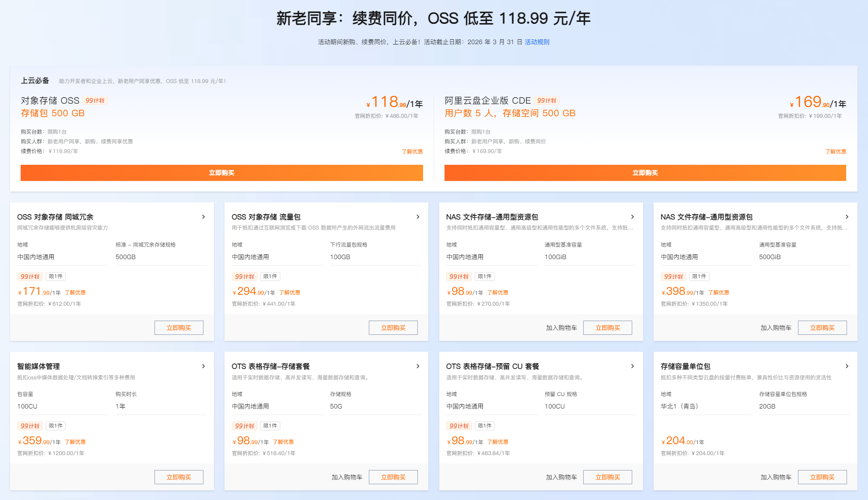
Task: Click 立即购买 for 阿里云盘企业版 CDE
Action: tap(645, 173)
